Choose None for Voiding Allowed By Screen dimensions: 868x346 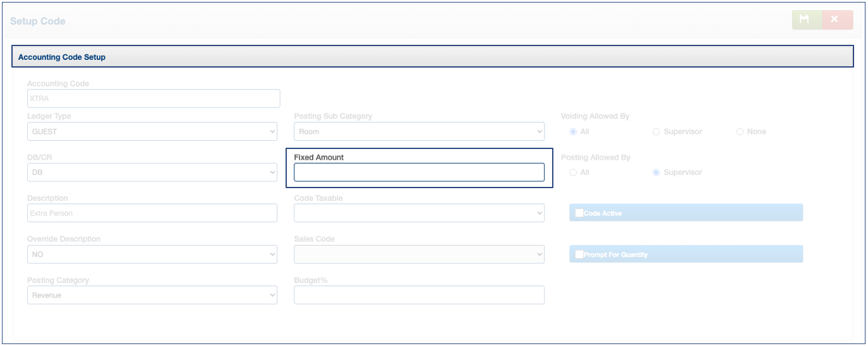click(x=740, y=131)
